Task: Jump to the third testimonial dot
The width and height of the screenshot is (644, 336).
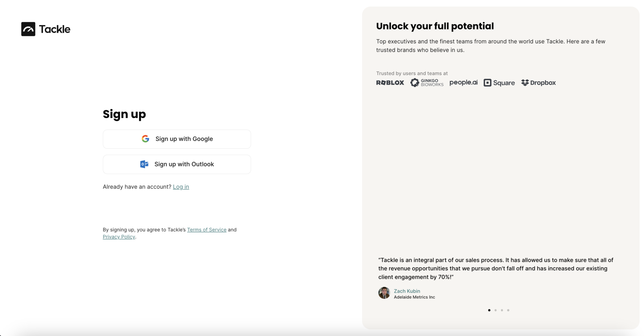Action: pyautogui.click(x=502, y=310)
